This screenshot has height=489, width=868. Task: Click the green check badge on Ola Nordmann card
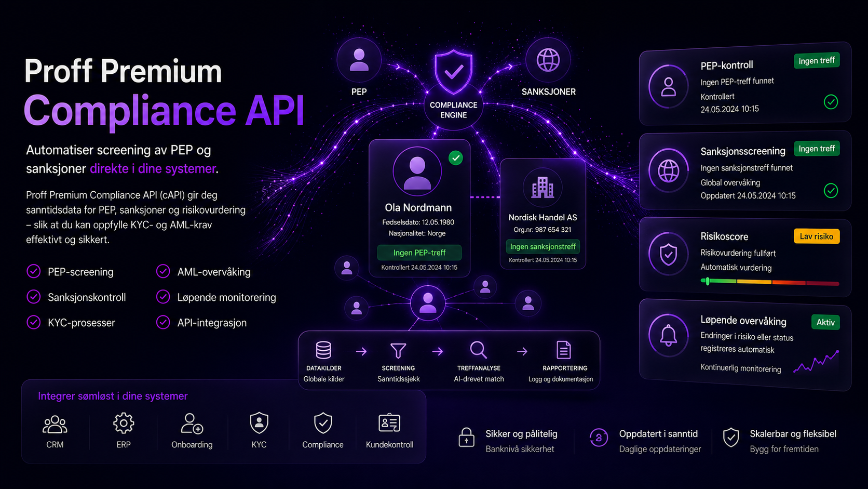[x=456, y=157]
